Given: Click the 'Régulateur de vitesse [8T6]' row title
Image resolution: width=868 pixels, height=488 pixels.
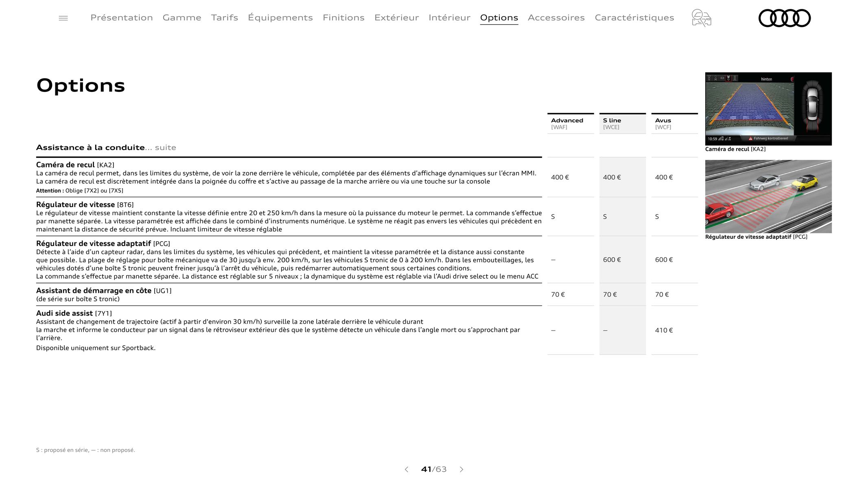Looking at the screenshot, I should pos(85,205).
